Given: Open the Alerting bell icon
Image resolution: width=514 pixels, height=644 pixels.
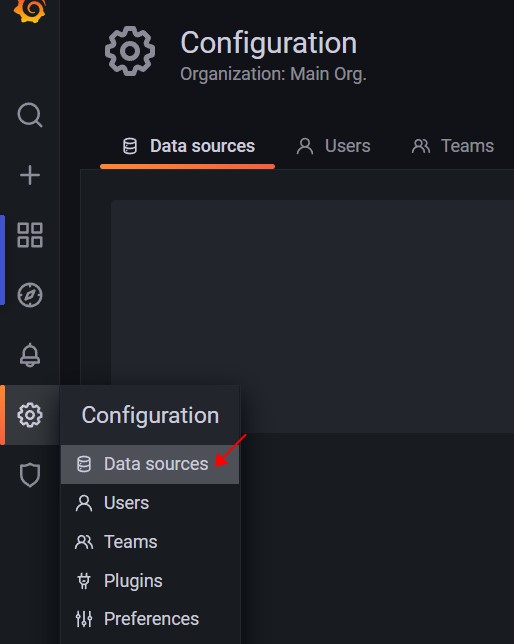Looking at the screenshot, I should 30,355.
